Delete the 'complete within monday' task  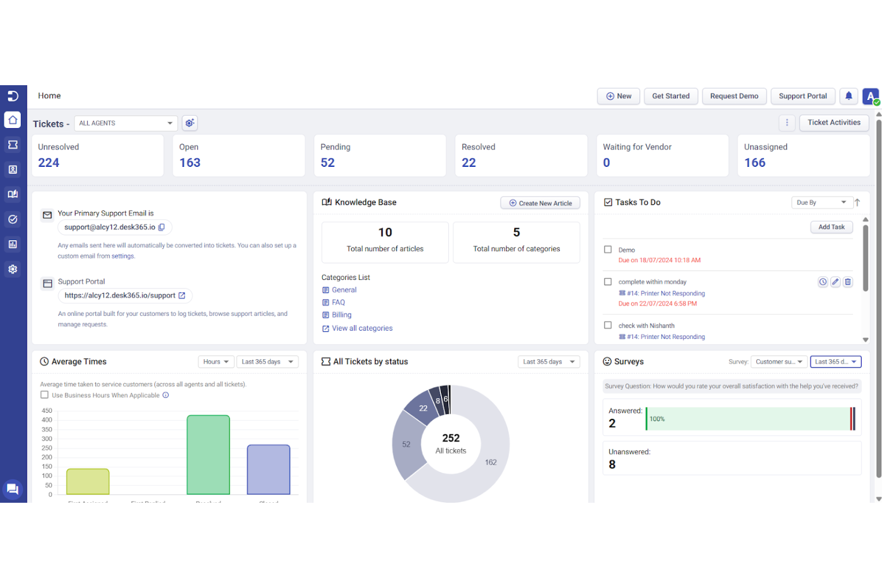pyautogui.click(x=848, y=282)
